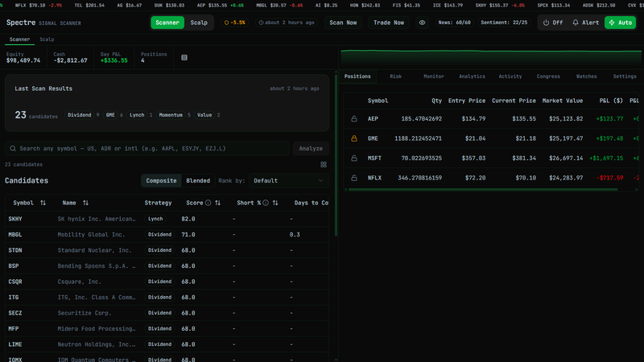Image resolution: width=644 pixels, height=362 pixels.
Task: Open the Scanner sub-tab
Action: tap(19, 39)
